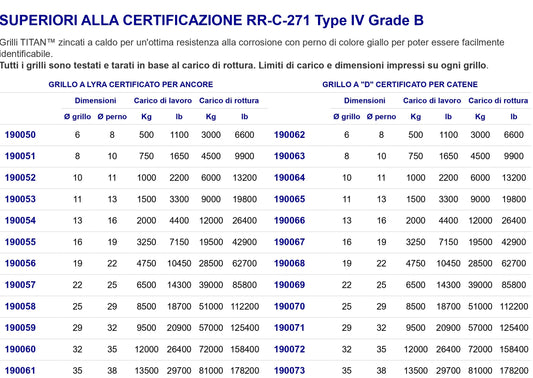Click value 4400 lb in row 190066

448,220
